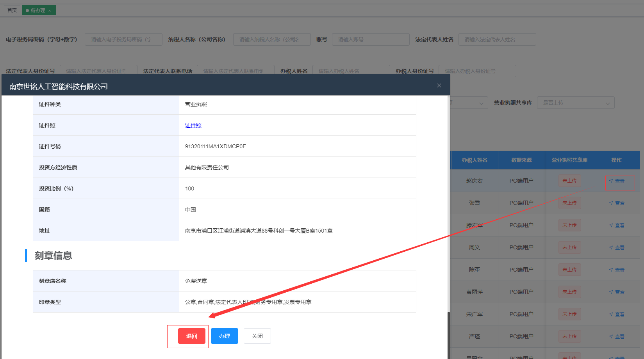Click the 未上传 tag in 宋广军's row
This screenshot has height=359, width=644.
click(x=569, y=314)
